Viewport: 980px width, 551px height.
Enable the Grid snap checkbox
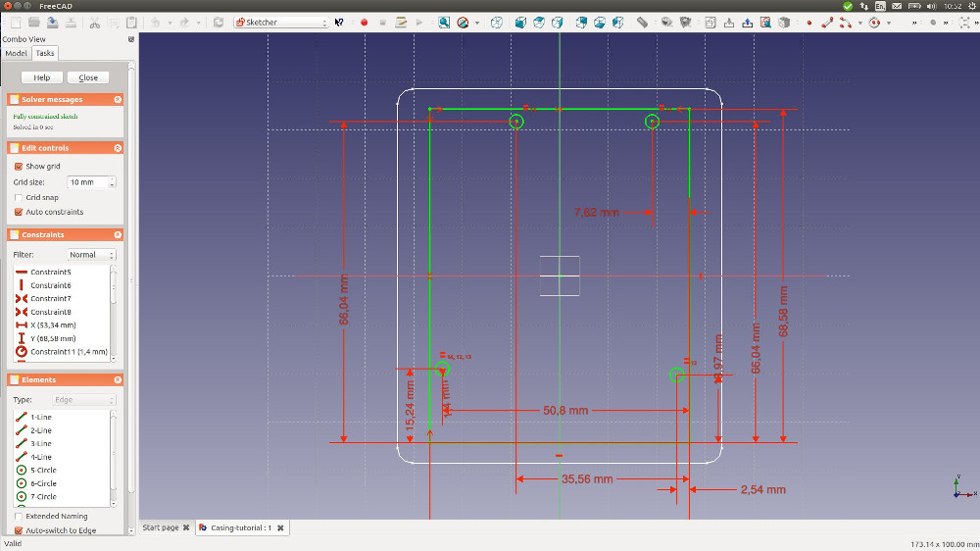[19, 198]
